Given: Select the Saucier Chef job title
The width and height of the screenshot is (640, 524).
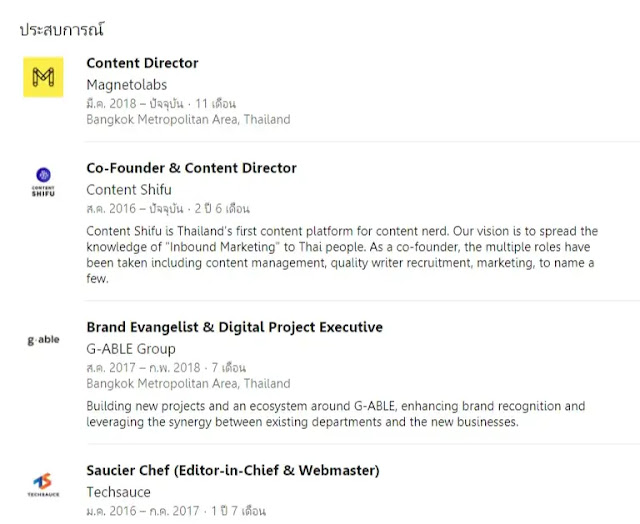Looking at the screenshot, I should coord(233,470).
